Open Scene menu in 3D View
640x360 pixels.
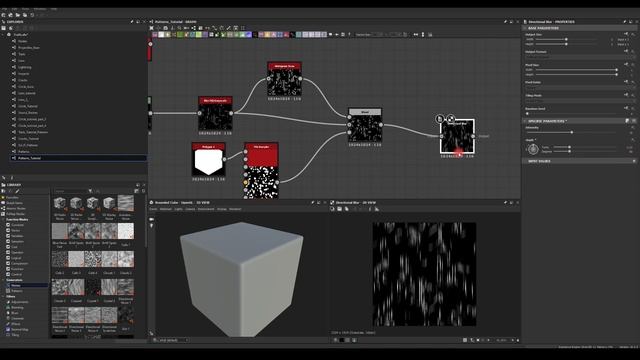[x=153, y=209]
